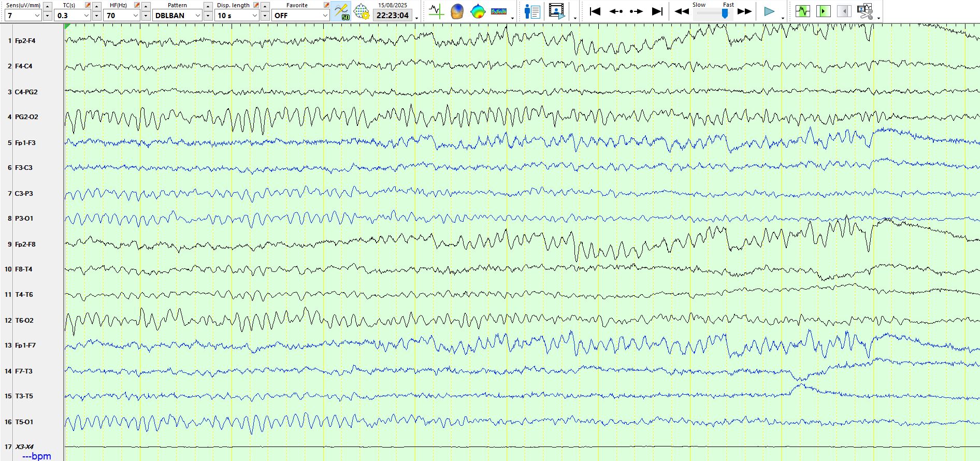The width and height of the screenshot is (980, 461).
Task: Expand the Pattern DBLBAN dropdown
Action: click(197, 16)
